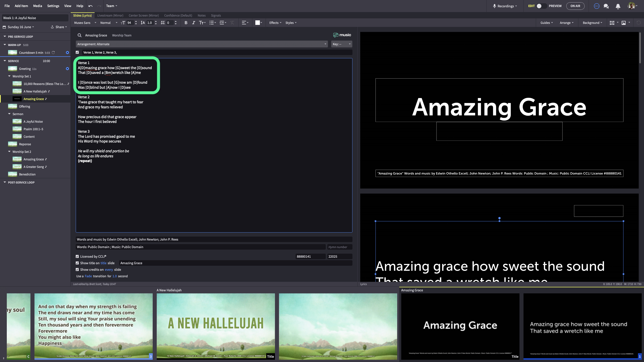
Task: Collapse Worship Set 1 group
Action: [9, 76]
